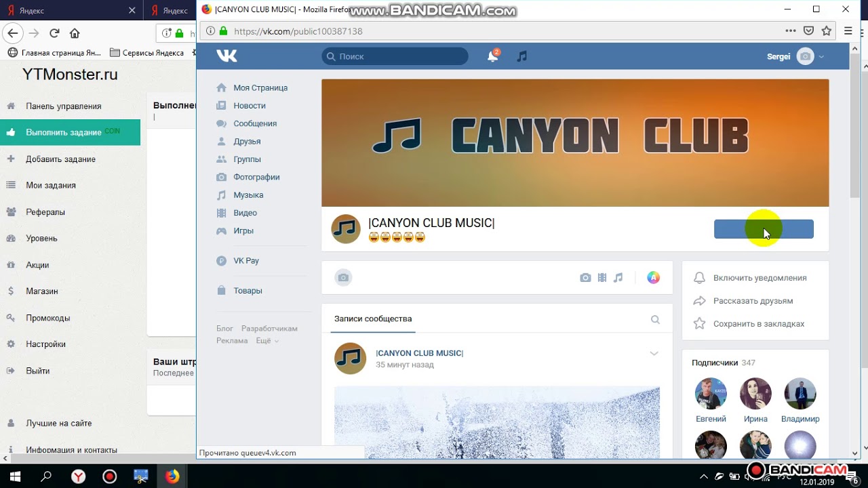Open the VK music player note icon
This screenshot has width=868, height=488.
pyautogui.click(x=521, y=56)
